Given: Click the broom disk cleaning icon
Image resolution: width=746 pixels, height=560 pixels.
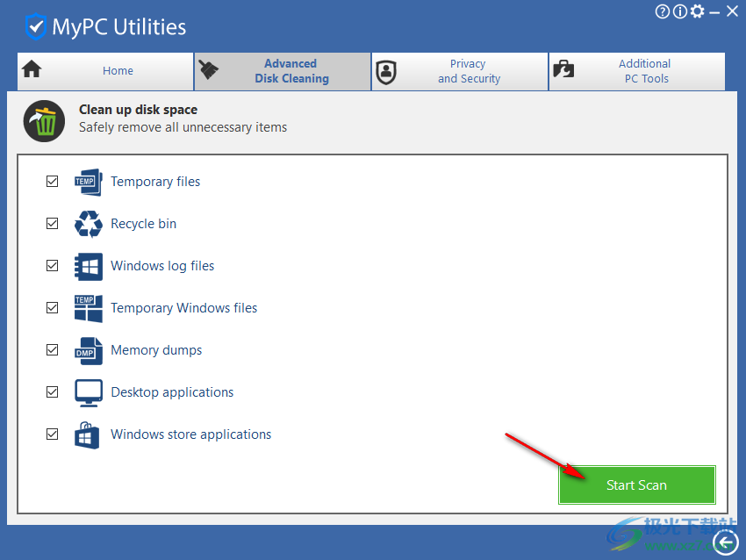Looking at the screenshot, I should 208,70.
